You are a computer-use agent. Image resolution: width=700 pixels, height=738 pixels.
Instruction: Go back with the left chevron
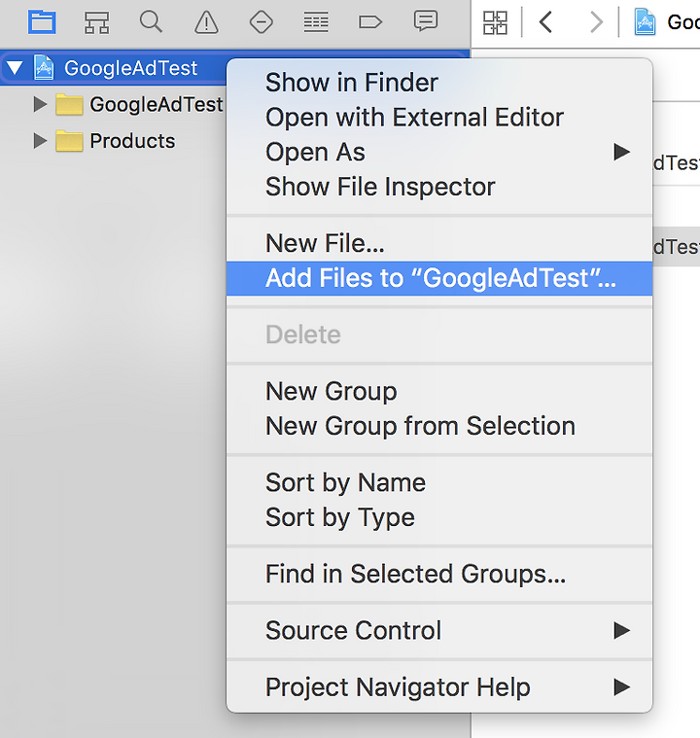tap(545, 22)
